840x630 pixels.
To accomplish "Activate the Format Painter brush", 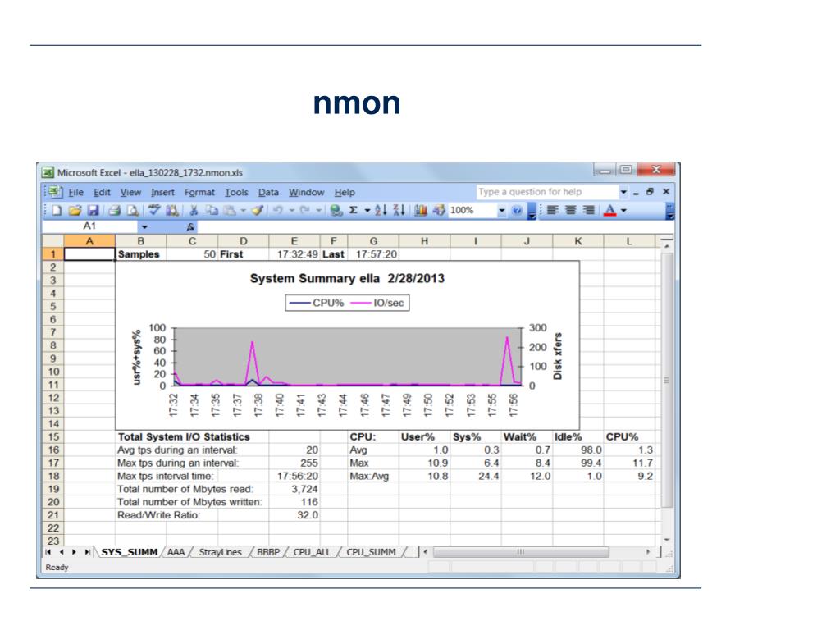I will (257, 211).
